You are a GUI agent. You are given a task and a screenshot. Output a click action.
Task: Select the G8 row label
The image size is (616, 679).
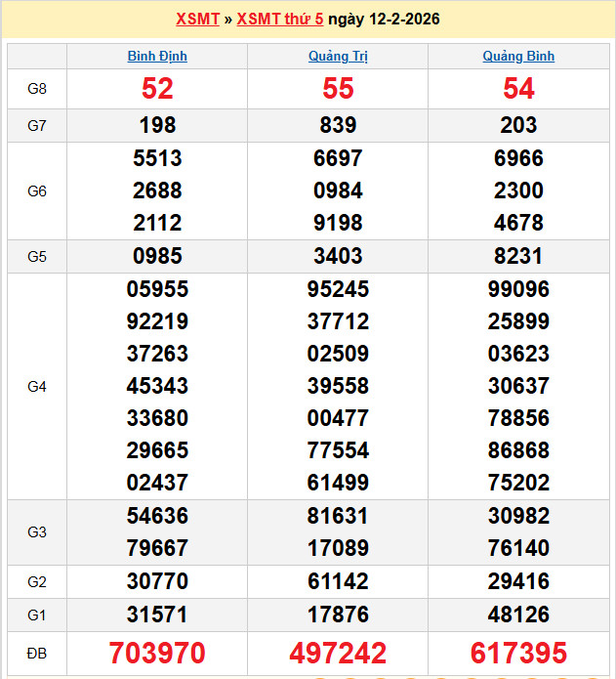click(x=37, y=89)
